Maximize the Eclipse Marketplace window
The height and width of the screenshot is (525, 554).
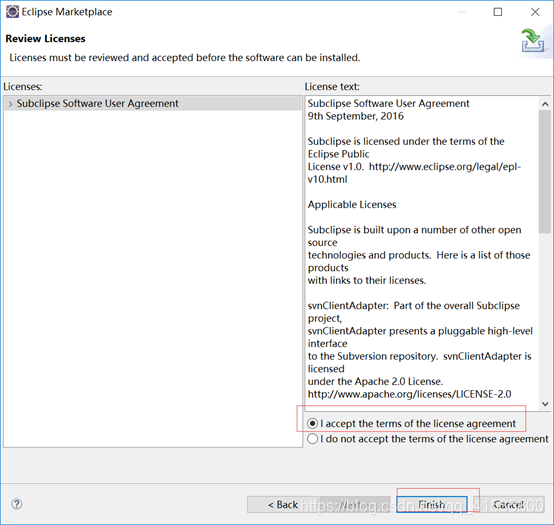click(498, 12)
